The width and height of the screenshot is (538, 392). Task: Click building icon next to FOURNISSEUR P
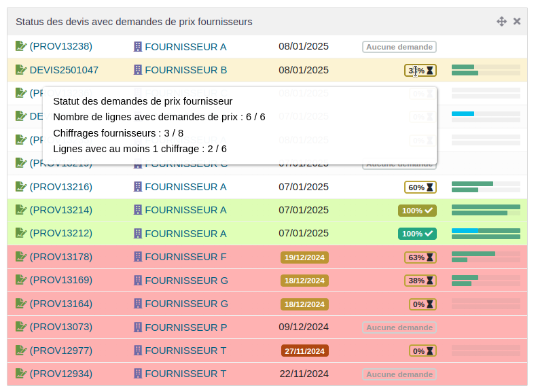click(x=138, y=327)
